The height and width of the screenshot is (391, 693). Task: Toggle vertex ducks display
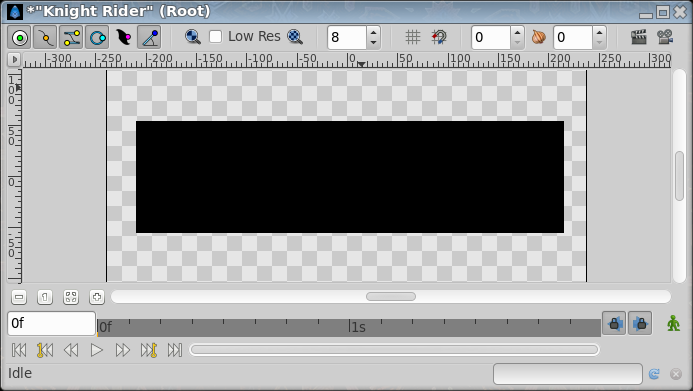[x=46, y=38]
